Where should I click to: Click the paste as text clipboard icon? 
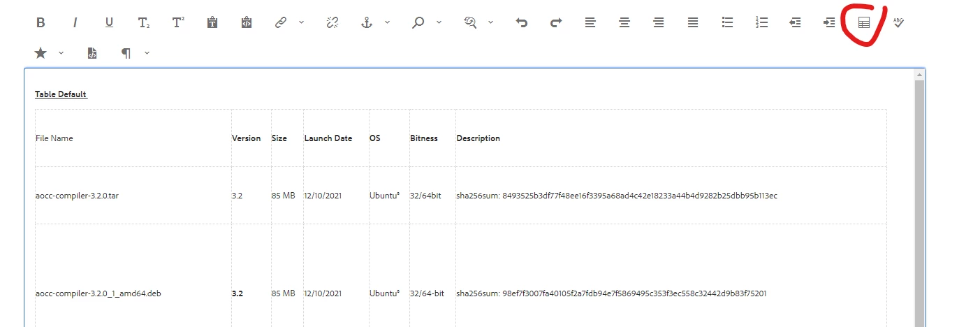coord(212,22)
